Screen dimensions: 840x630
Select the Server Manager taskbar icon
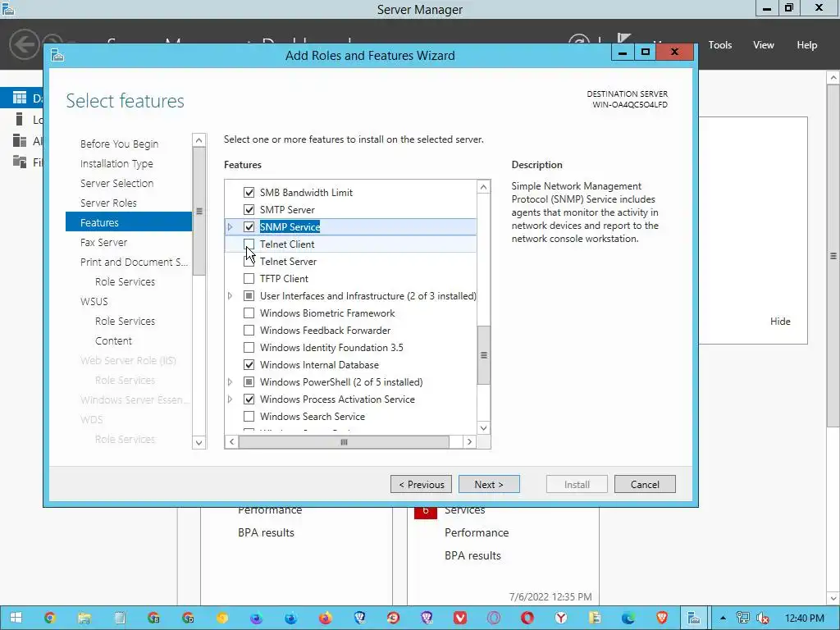pyautogui.click(x=694, y=618)
